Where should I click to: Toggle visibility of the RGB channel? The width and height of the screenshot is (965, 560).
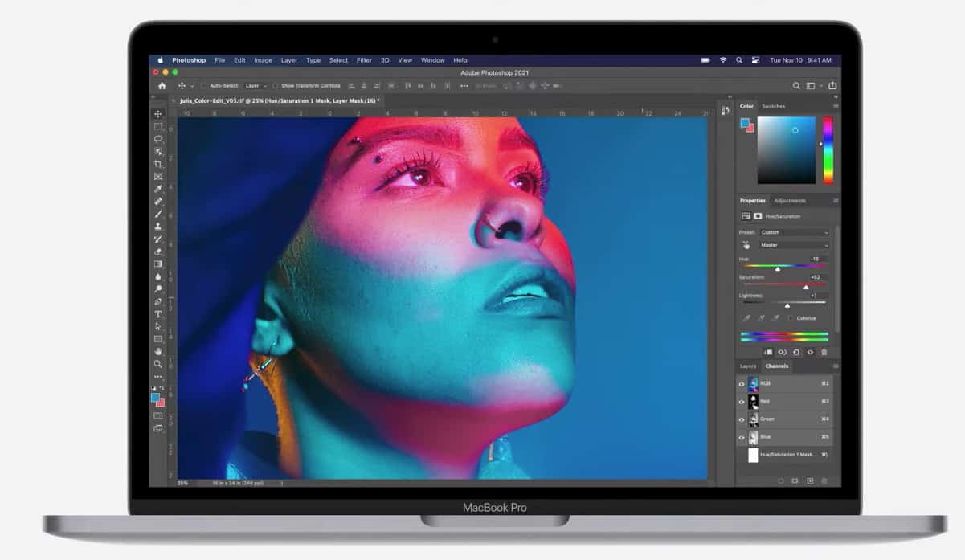742,384
